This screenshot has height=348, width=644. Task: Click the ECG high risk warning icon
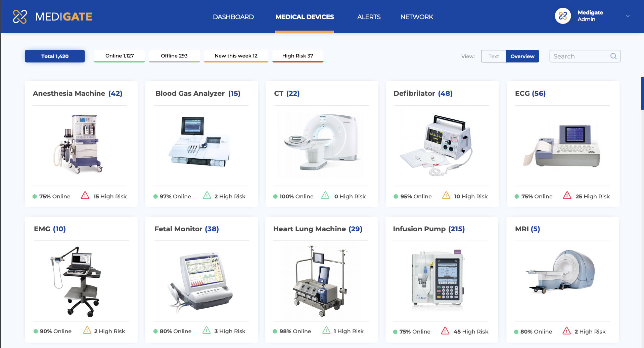(567, 195)
